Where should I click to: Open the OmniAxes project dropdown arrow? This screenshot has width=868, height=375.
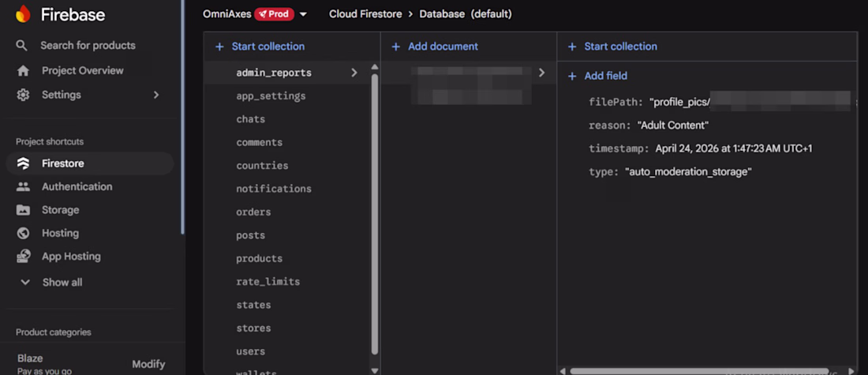tap(303, 14)
